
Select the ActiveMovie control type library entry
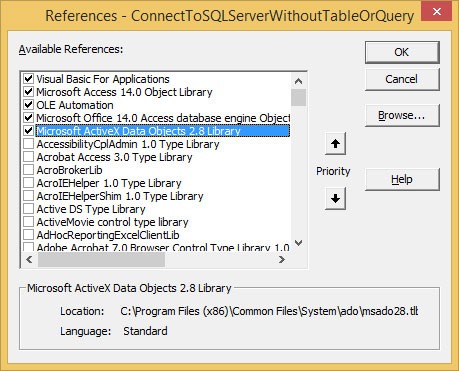112,222
